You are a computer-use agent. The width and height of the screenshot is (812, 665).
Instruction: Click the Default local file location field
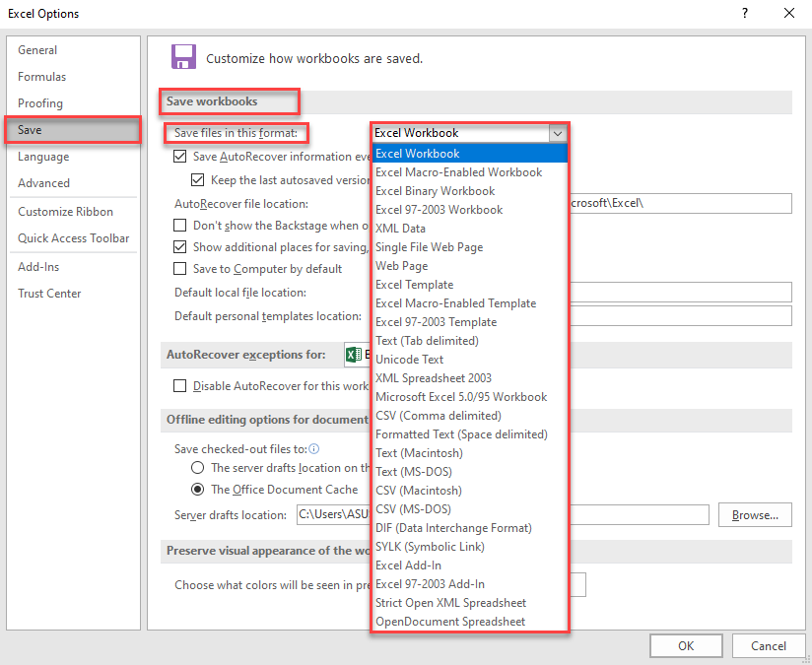coord(681,292)
